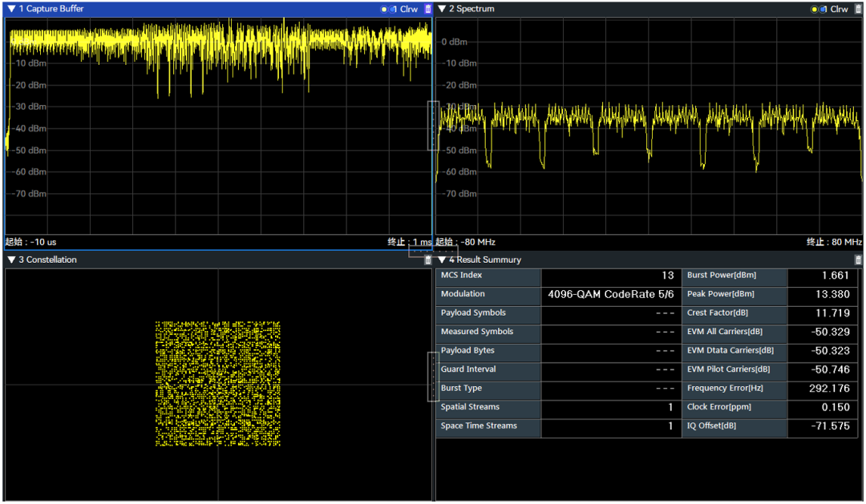The height and width of the screenshot is (504, 866).
Task: Click the splitter handle left of Result table
Action: (x=433, y=377)
